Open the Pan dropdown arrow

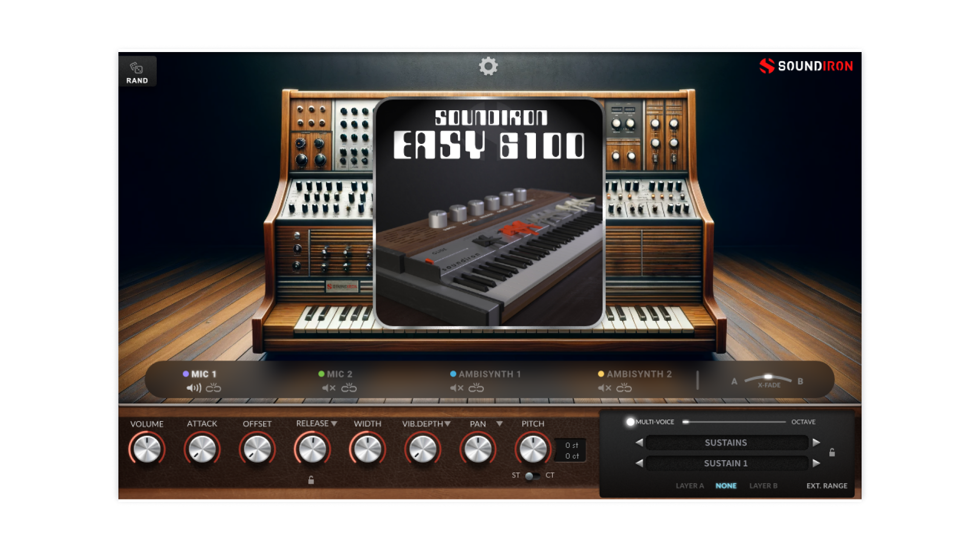pyautogui.click(x=499, y=423)
